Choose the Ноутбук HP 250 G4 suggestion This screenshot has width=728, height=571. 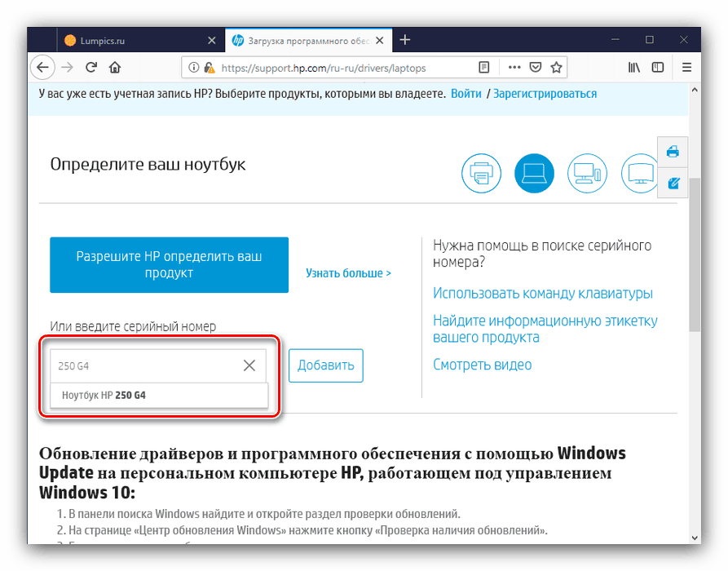159,396
